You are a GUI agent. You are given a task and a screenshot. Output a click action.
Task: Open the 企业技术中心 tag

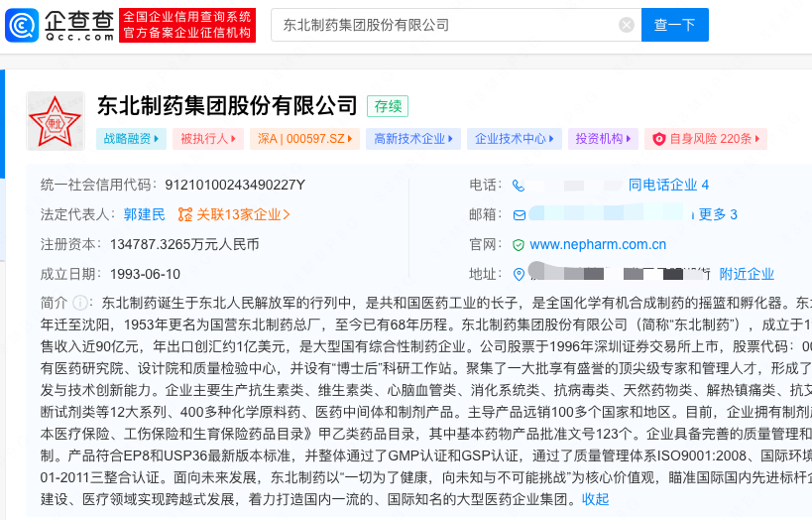[515, 139]
